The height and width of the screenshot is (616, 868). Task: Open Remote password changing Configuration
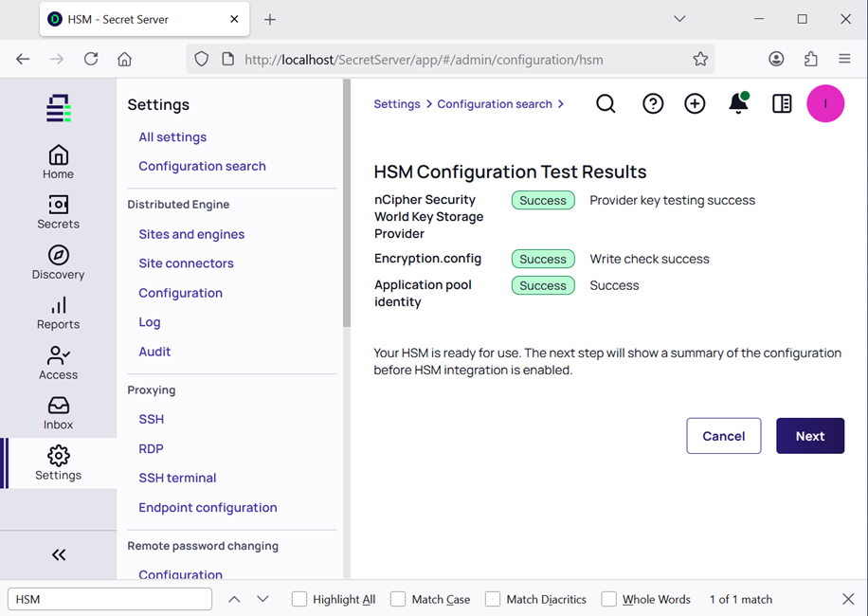180,574
